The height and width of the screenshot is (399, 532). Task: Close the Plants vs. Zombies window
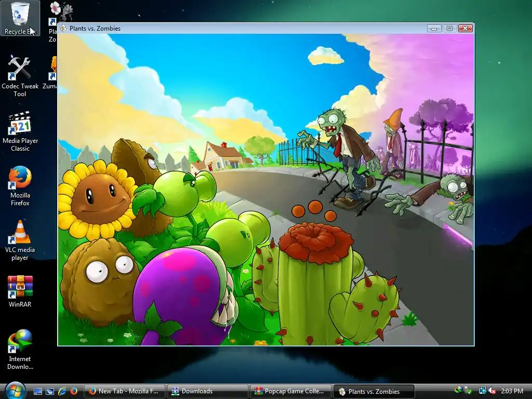click(465, 28)
